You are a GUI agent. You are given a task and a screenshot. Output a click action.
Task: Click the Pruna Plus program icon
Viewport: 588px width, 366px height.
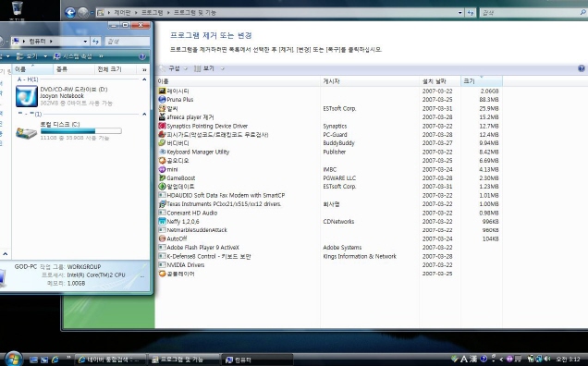(x=162, y=100)
